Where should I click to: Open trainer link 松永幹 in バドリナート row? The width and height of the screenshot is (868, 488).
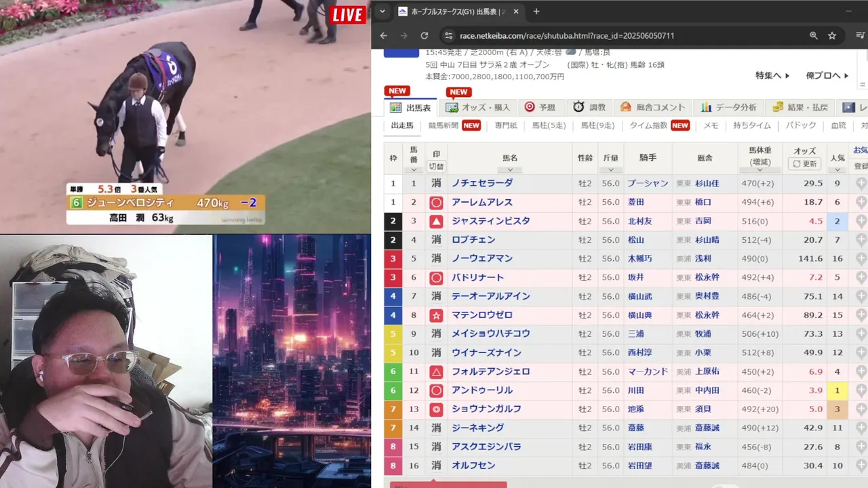(x=707, y=277)
